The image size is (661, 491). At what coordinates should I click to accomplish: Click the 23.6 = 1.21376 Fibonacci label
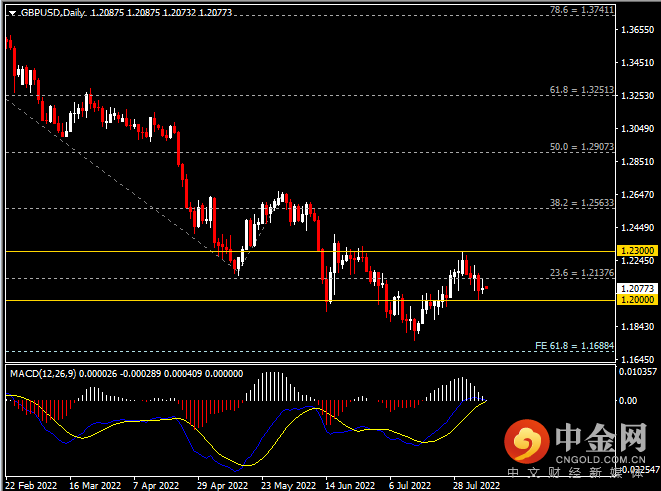click(582, 273)
